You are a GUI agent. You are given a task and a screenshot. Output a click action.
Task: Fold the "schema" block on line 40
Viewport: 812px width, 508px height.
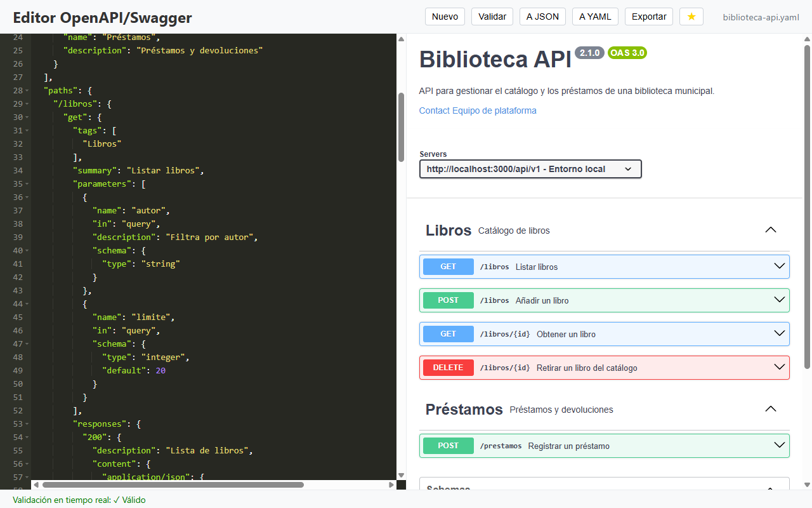(27, 251)
